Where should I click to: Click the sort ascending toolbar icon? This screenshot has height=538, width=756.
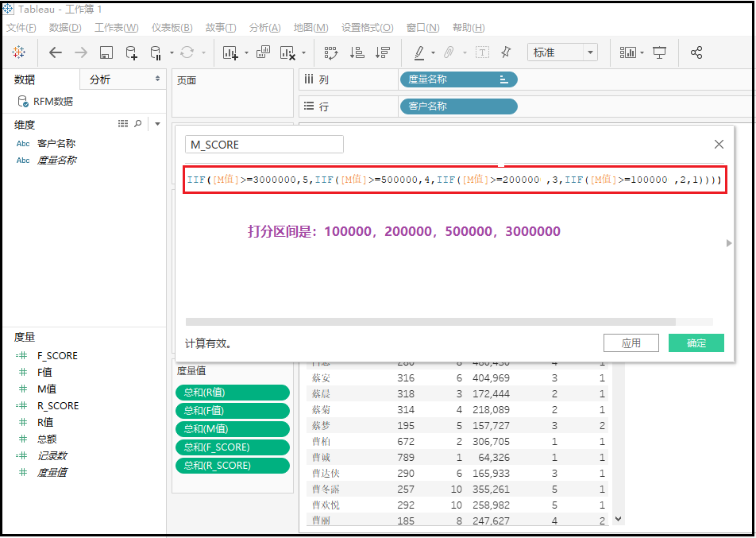click(x=357, y=52)
